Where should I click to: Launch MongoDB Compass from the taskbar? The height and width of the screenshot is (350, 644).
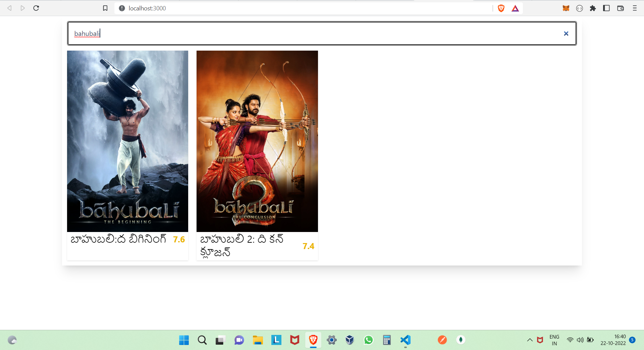point(461,340)
